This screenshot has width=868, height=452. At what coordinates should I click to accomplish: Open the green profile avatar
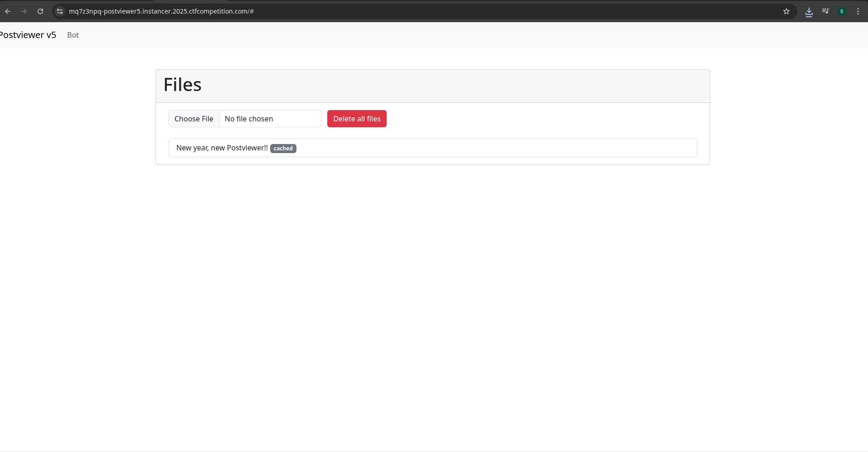[x=842, y=11]
